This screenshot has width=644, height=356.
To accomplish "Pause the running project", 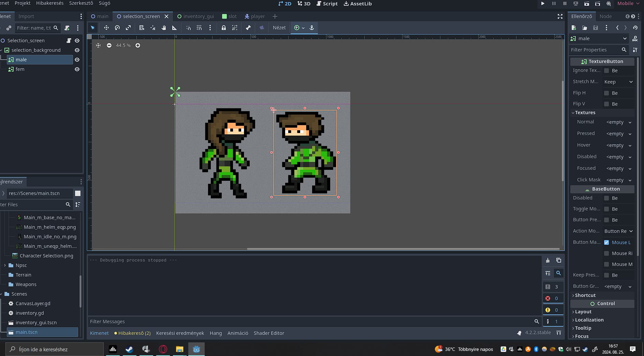I will [554, 3].
